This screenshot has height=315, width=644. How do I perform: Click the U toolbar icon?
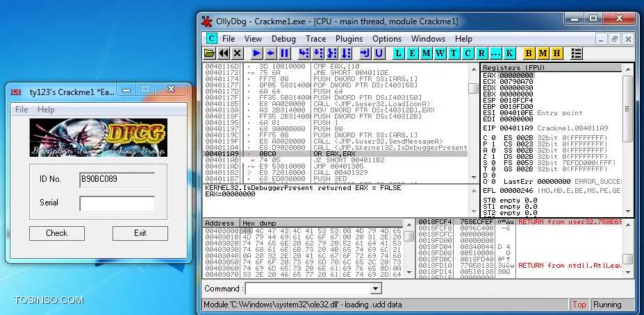click(379, 53)
